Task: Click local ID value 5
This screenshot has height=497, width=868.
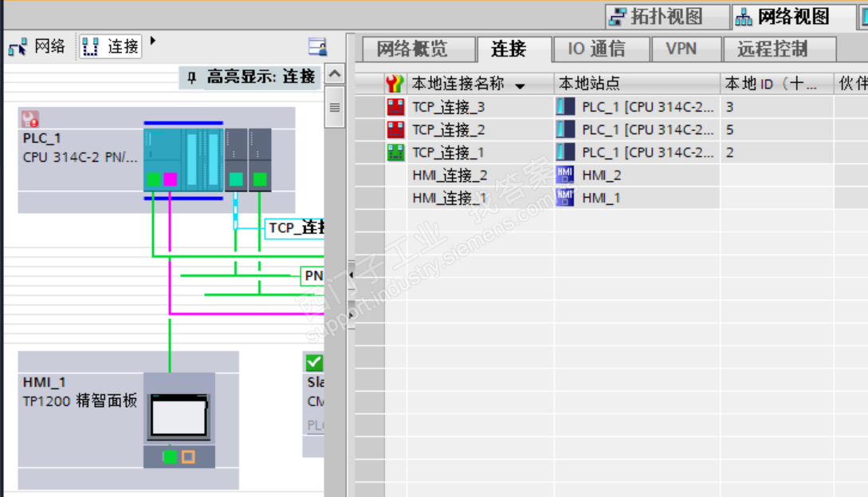Action: [729, 130]
